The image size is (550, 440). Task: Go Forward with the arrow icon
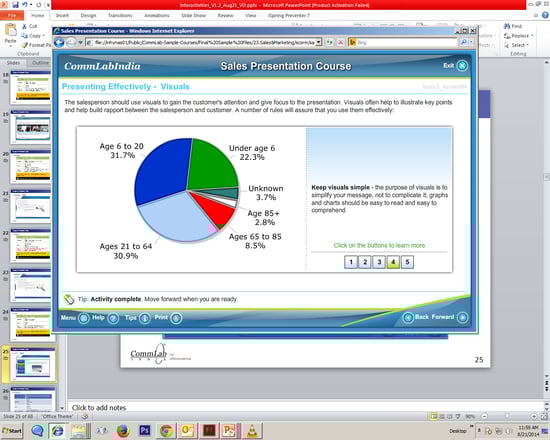point(462,317)
